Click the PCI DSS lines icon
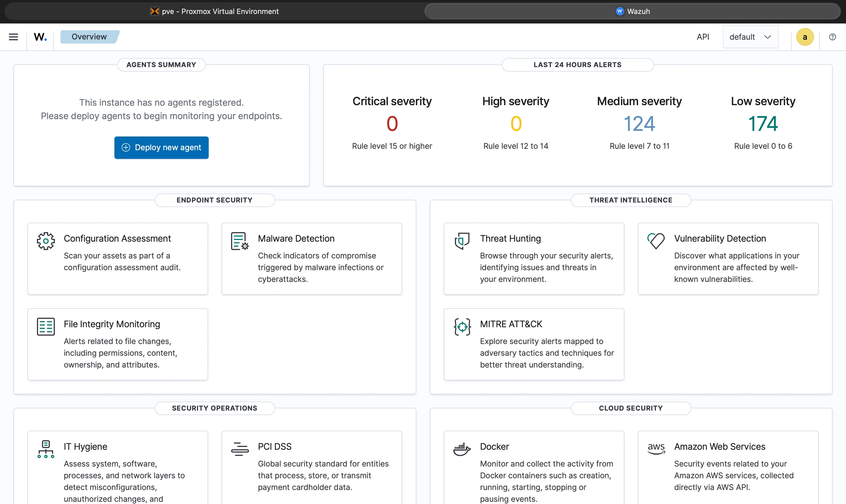The width and height of the screenshot is (846, 504). [x=240, y=449]
